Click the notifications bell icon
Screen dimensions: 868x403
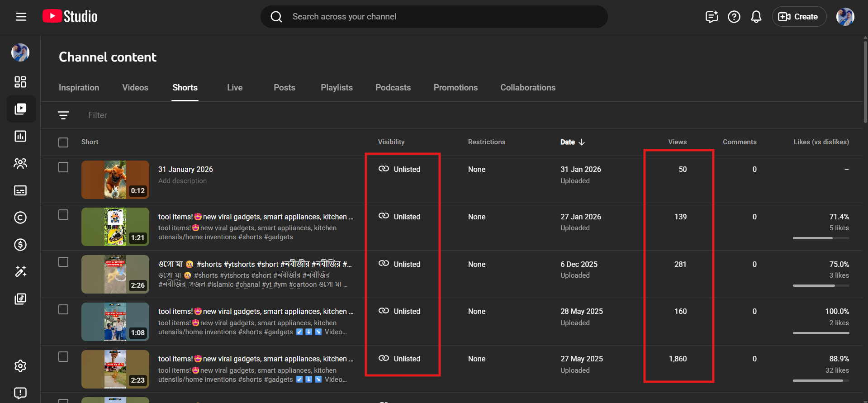click(756, 17)
